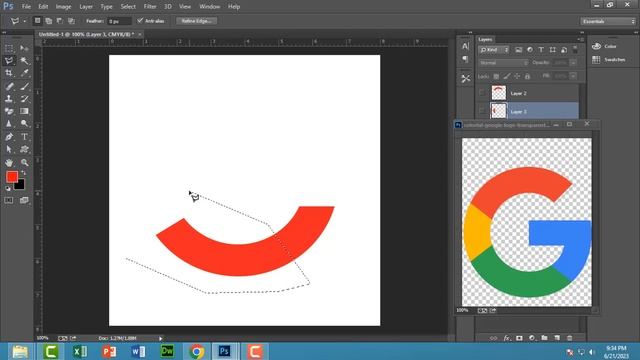Select the Magic Wand tool
The height and width of the screenshot is (360, 640).
coord(24,60)
